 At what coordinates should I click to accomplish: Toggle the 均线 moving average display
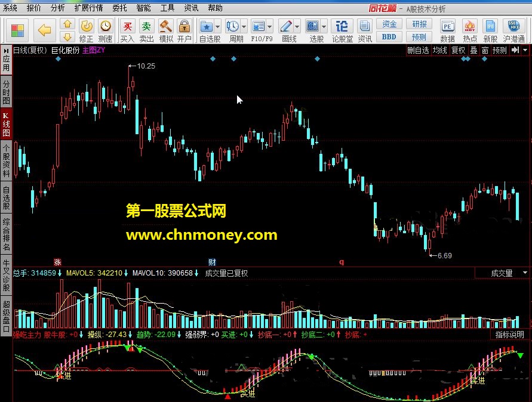440,50
